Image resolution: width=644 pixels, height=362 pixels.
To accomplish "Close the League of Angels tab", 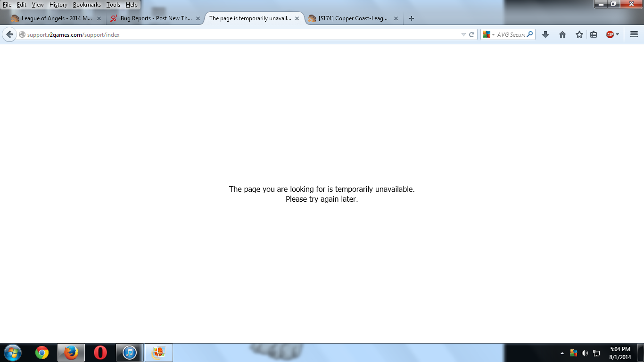I will [x=99, y=18].
